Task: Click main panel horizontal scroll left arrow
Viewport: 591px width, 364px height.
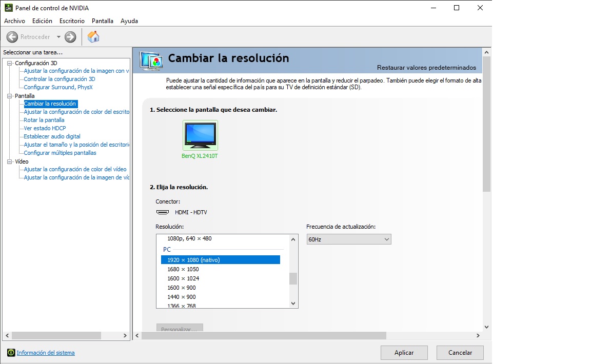Action: pos(137,335)
